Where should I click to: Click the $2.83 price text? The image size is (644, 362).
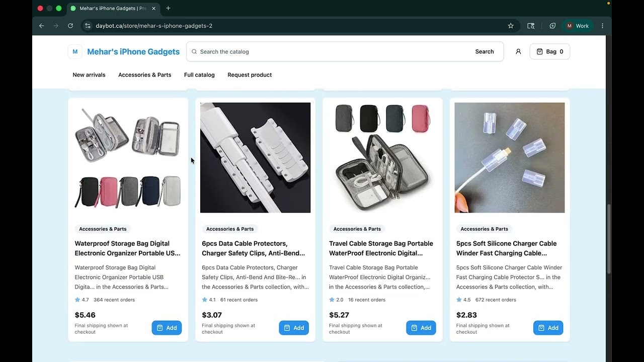click(466, 315)
